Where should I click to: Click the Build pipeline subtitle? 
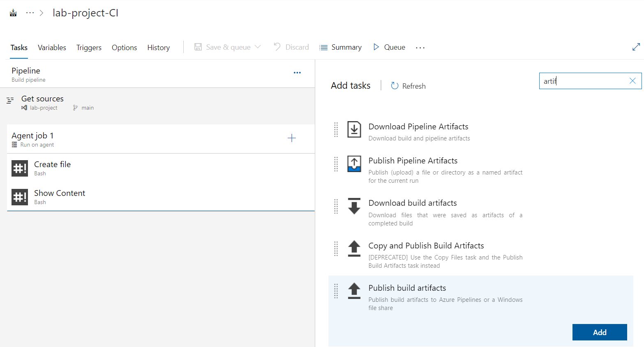point(28,80)
